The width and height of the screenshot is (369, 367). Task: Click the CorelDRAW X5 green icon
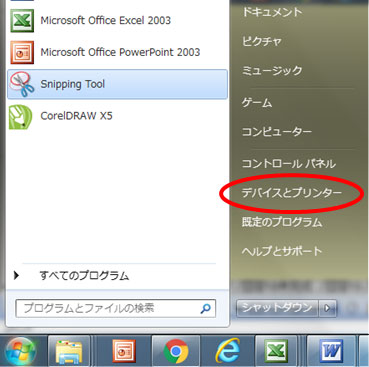pyautogui.click(x=21, y=117)
